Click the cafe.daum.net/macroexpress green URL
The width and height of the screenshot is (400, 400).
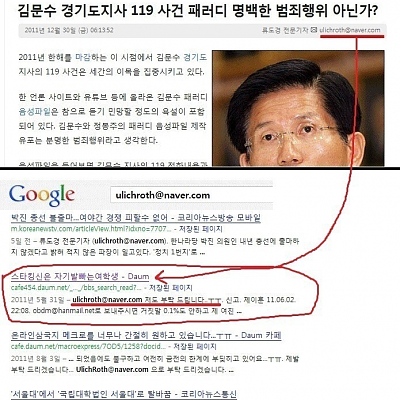(x=86, y=346)
